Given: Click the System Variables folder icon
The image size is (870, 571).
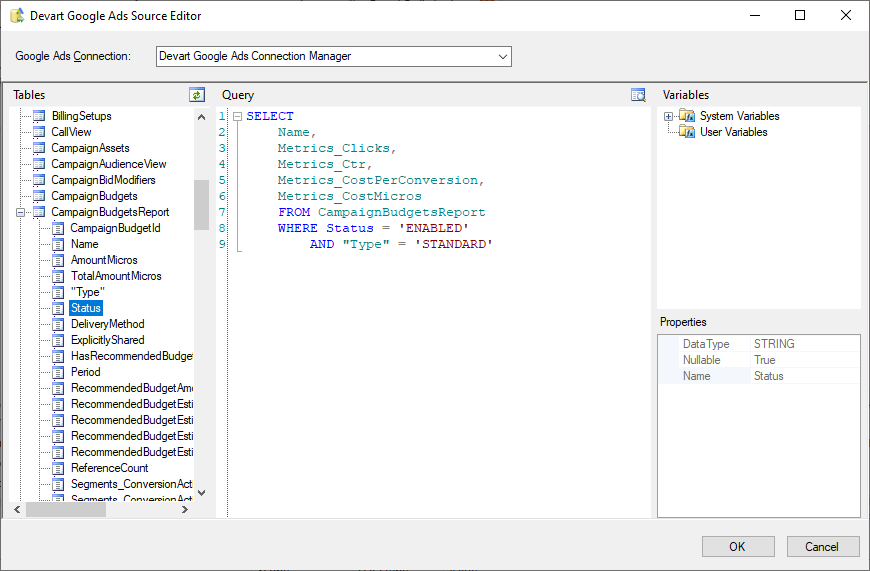Looking at the screenshot, I should pyautogui.click(x=687, y=116).
